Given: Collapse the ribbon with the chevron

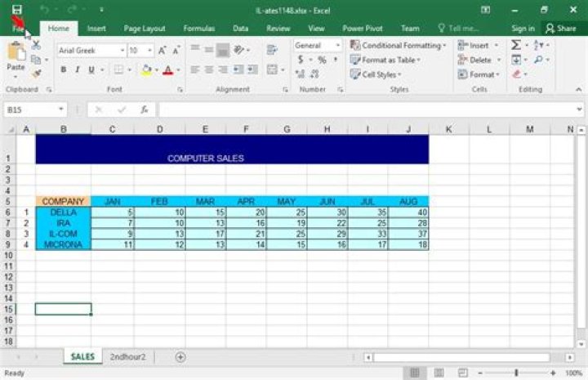Looking at the screenshot, I should pyautogui.click(x=579, y=89).
